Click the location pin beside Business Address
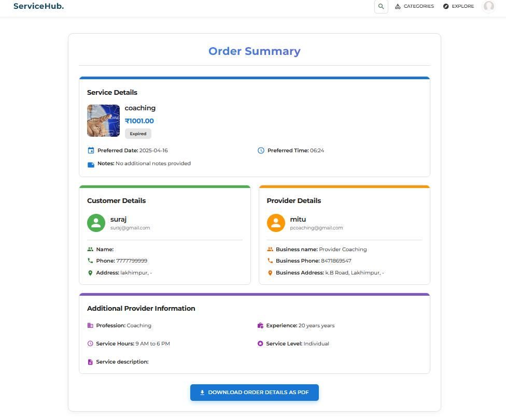The width and height of the screenshot is (506, 420). tap(270, 273)
